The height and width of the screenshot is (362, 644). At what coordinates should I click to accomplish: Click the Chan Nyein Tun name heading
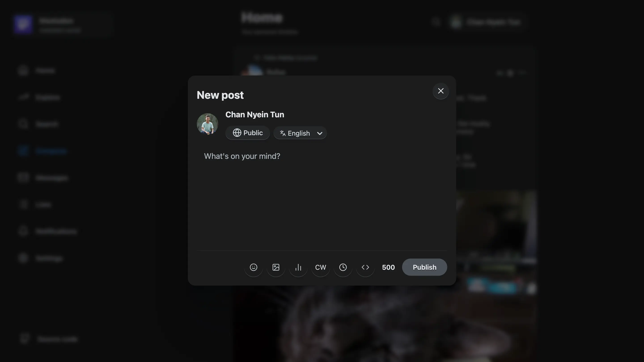pos(254,115)
